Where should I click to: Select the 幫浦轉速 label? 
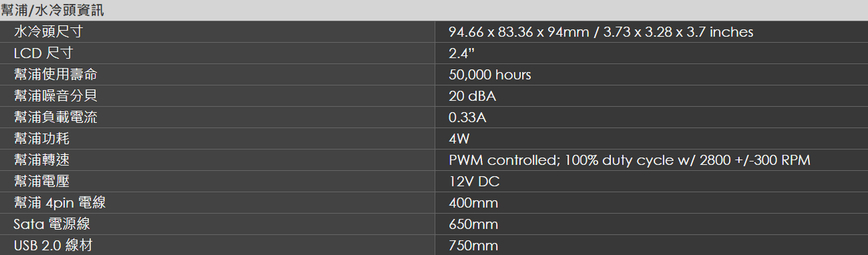tap(41, 160)
